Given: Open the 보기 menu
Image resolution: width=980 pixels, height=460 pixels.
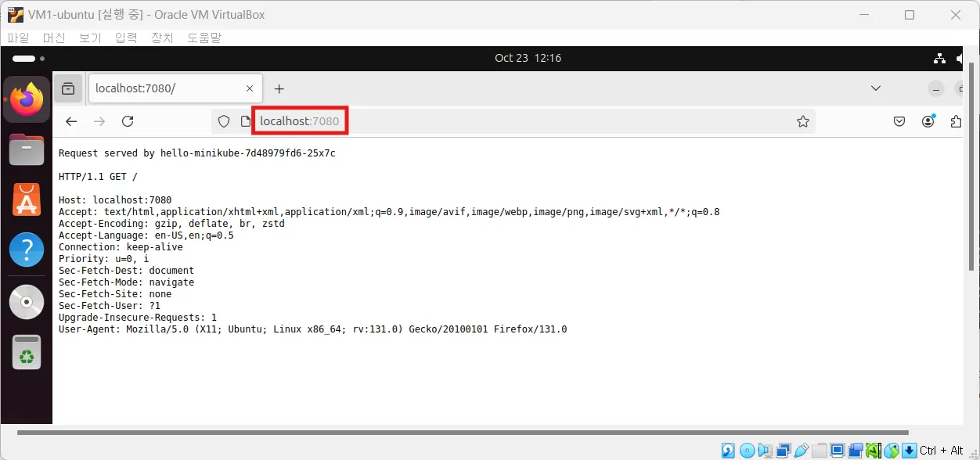Looking at the screenshot, I should point(90,38).
